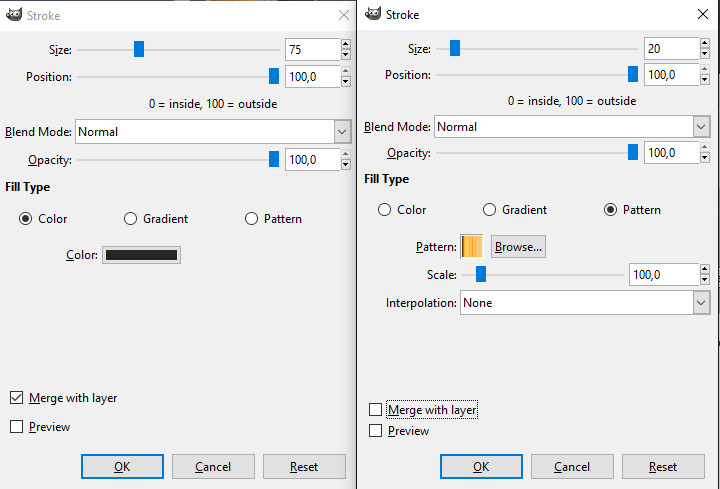Select Color fill type in right dialog
Viewport: 720px width, 489px height.
tap(384, 210)
